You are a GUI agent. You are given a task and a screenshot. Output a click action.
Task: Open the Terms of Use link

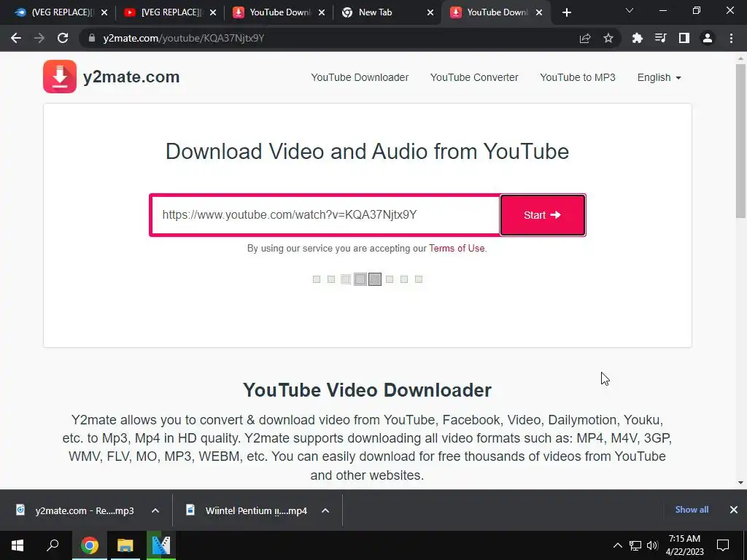(457, 248)
